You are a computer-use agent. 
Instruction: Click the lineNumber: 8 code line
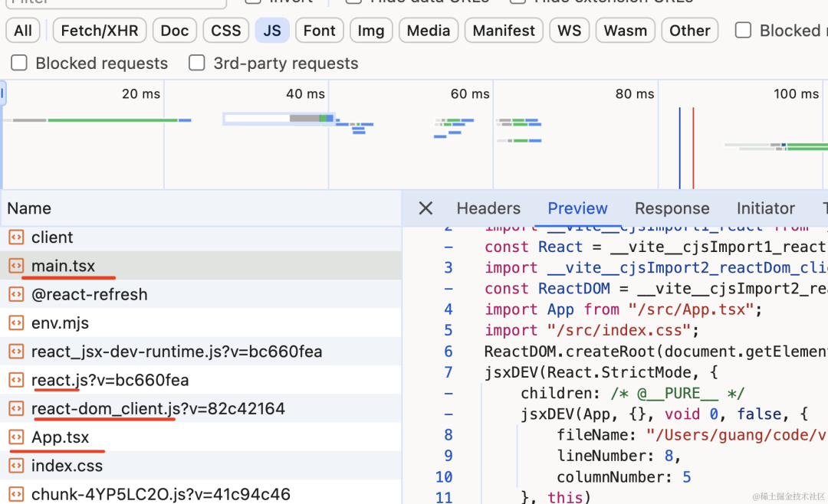(619, 456)
